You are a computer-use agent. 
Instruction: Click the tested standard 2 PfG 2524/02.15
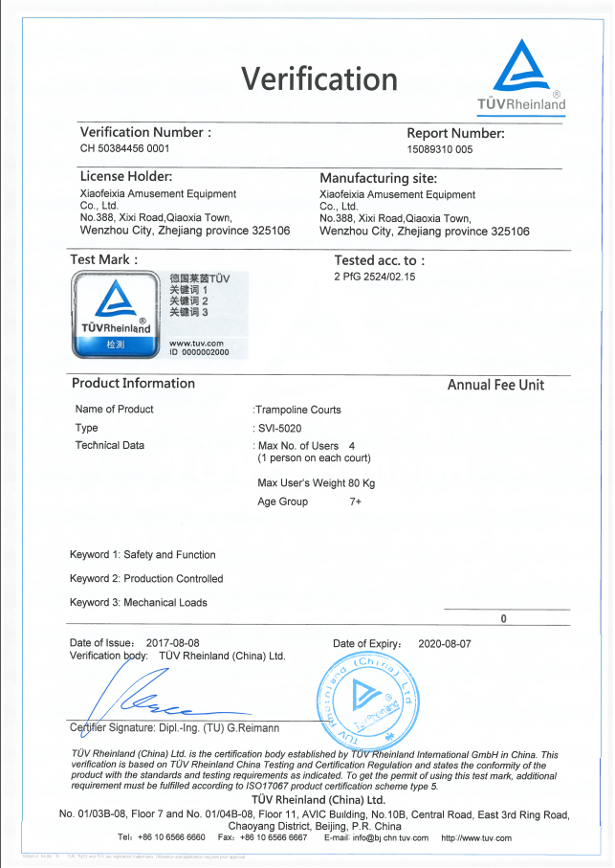pyautogui.click(x=374, y=277)
